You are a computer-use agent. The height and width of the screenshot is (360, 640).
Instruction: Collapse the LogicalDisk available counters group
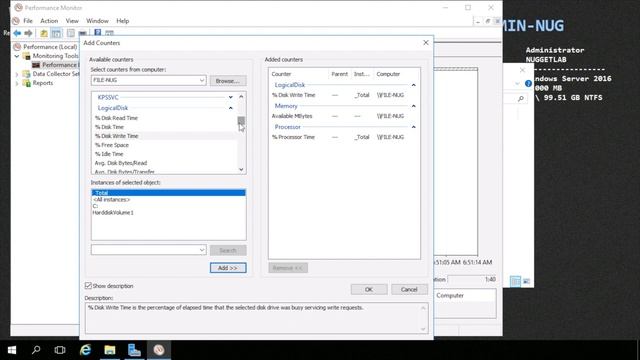(231, 108)
